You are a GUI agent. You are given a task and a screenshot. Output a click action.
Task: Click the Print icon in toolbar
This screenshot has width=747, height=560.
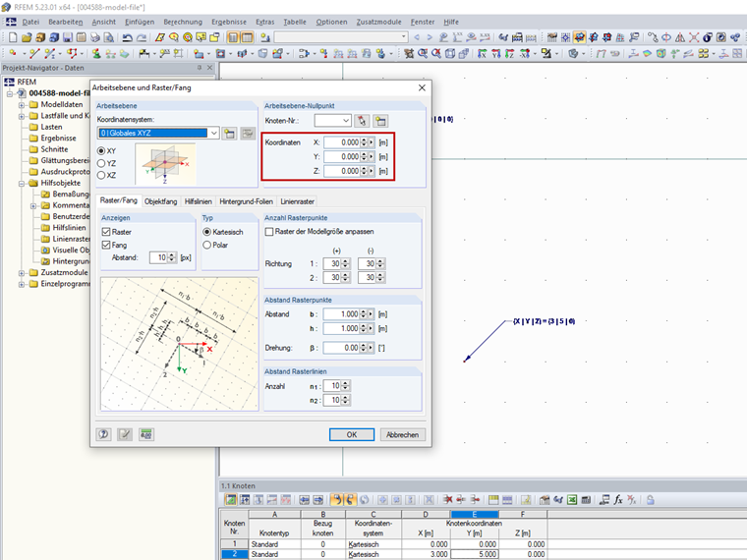point(95,37)
